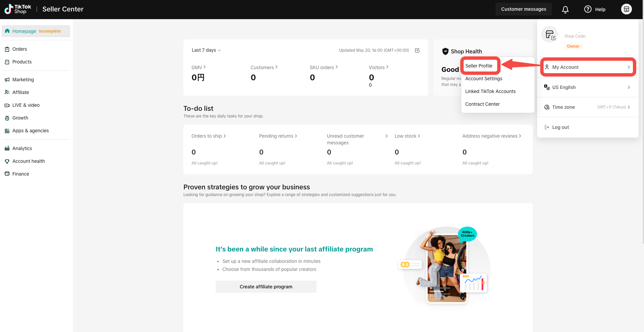Click the TikTok Shop logo

click(x=18, y=9)
